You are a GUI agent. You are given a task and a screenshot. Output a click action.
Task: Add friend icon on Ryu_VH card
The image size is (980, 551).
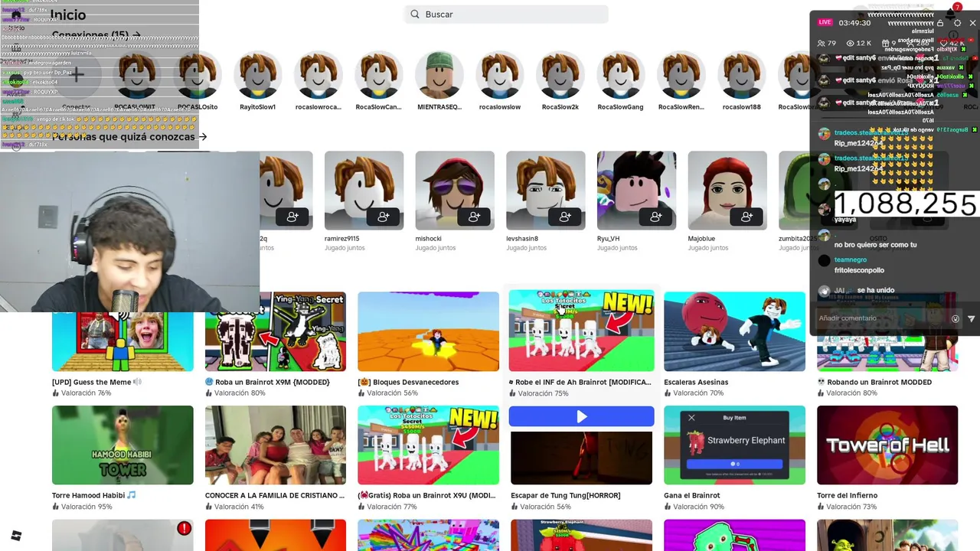tap(656, 217)
